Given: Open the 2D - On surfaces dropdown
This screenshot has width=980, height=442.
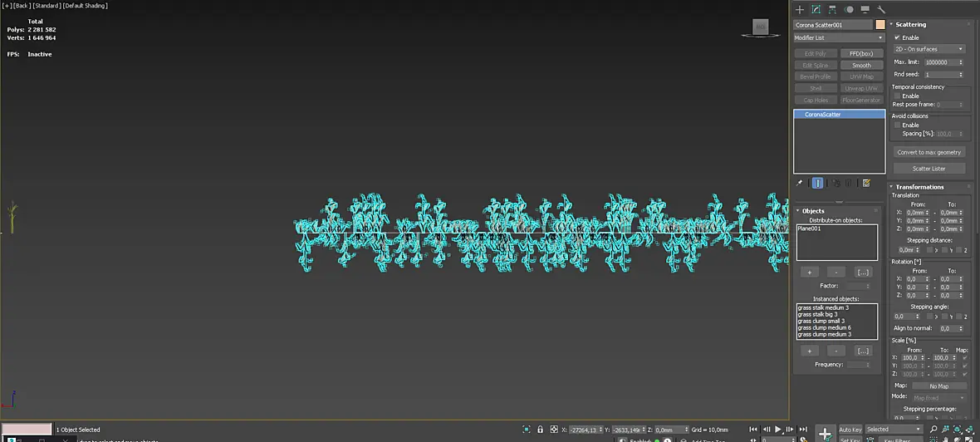Looking at the screenshot, I should pyautogui.click(x=929, y=49).
